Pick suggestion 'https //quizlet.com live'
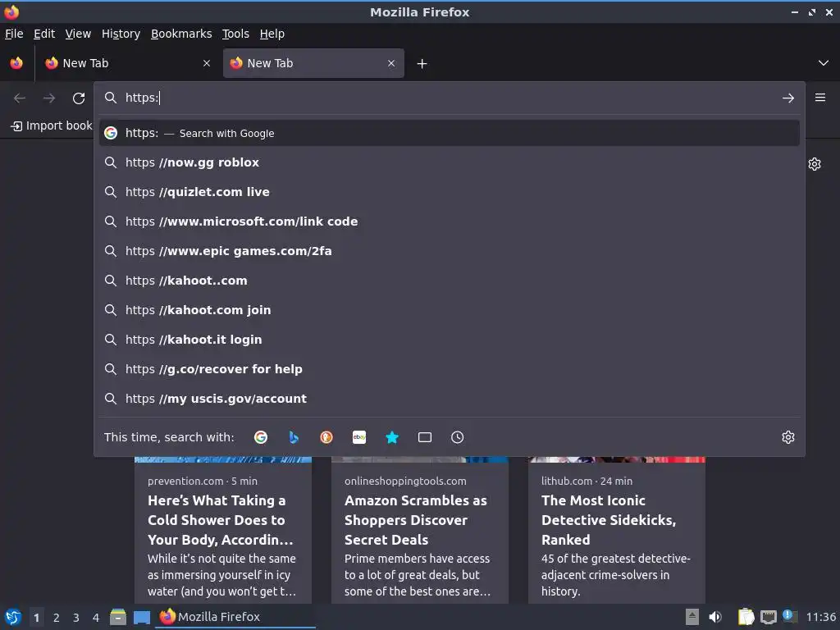Image resolution: width=840 pixels, height=630 pixels. click(x=450, y=192)
